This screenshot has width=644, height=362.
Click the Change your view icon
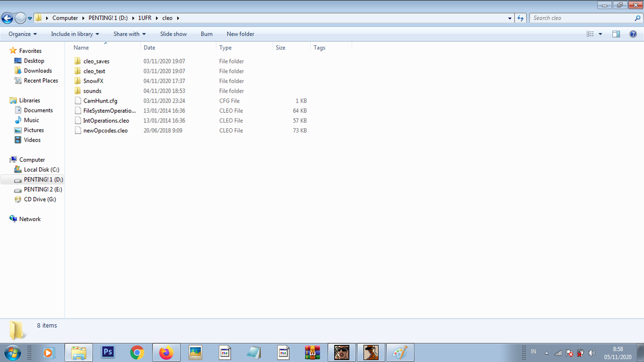[x=590, y=34]
